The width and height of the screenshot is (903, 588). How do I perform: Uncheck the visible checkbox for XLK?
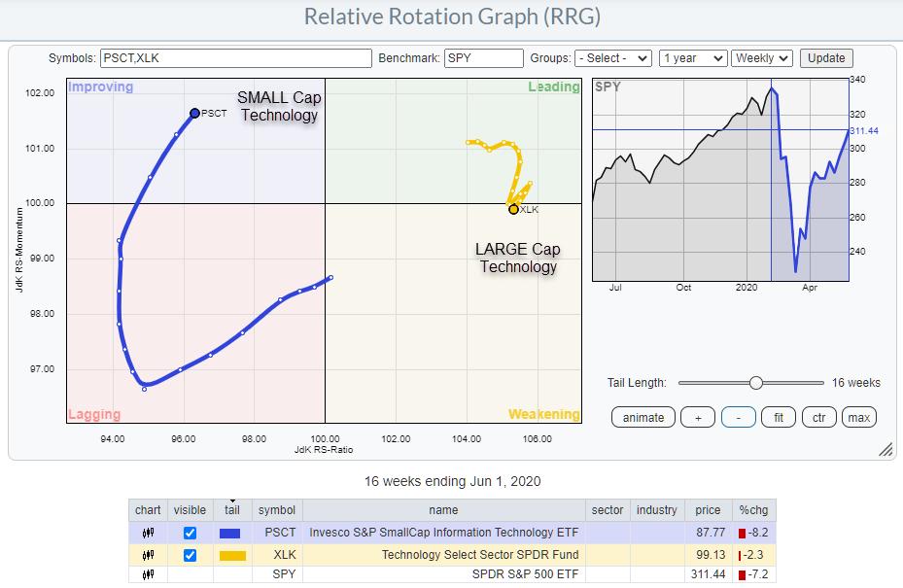(x=190, y=555)
